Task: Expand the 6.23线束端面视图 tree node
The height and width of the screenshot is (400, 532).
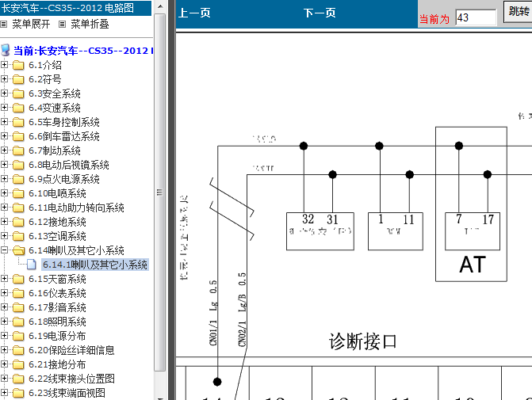Action: tap(4, 393)
